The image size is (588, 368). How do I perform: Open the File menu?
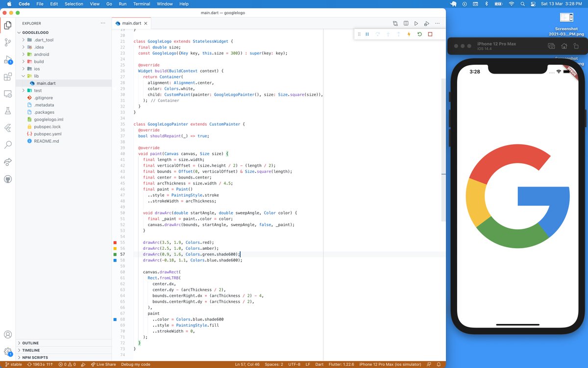click(40, 4)
